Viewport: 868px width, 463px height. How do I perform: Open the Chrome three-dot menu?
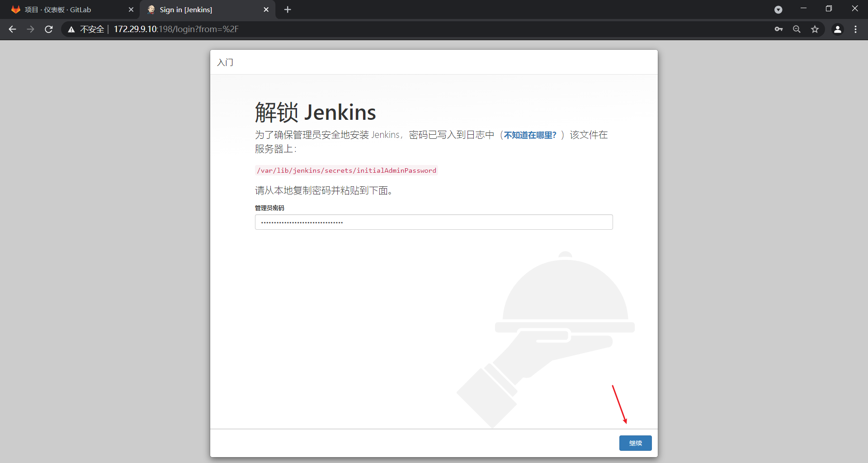[x=855, y=29]
